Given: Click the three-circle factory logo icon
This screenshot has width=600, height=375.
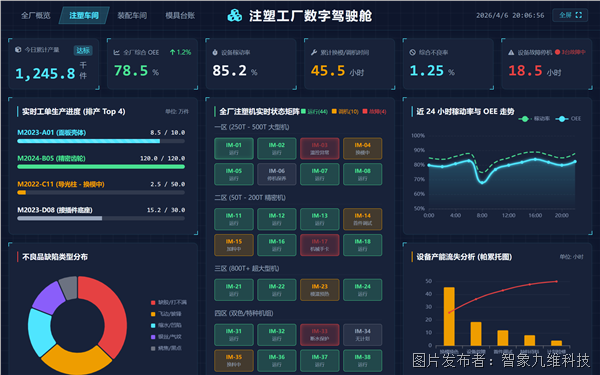Looking at the screenshot, I should [234, 16].
